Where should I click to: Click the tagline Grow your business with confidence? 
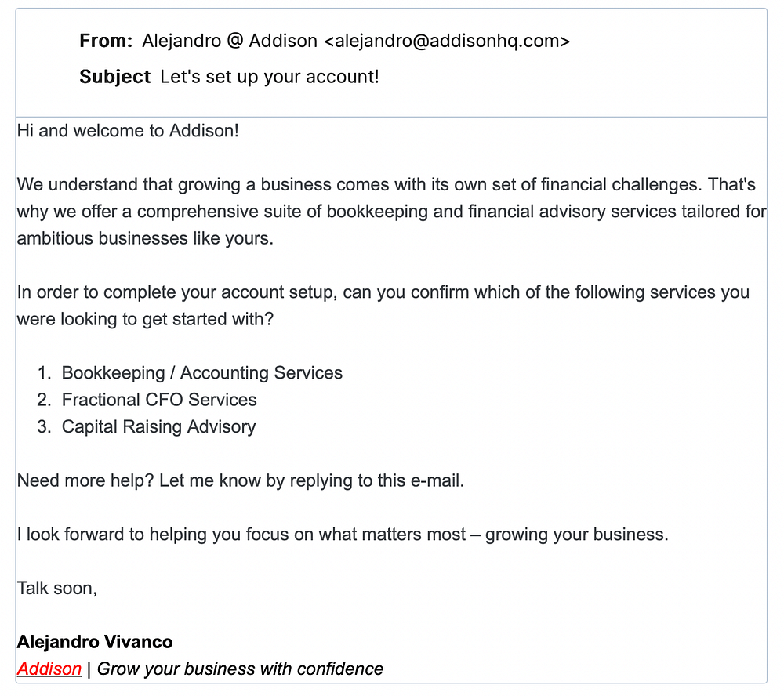pyautogui.click(x=240, y=669)
